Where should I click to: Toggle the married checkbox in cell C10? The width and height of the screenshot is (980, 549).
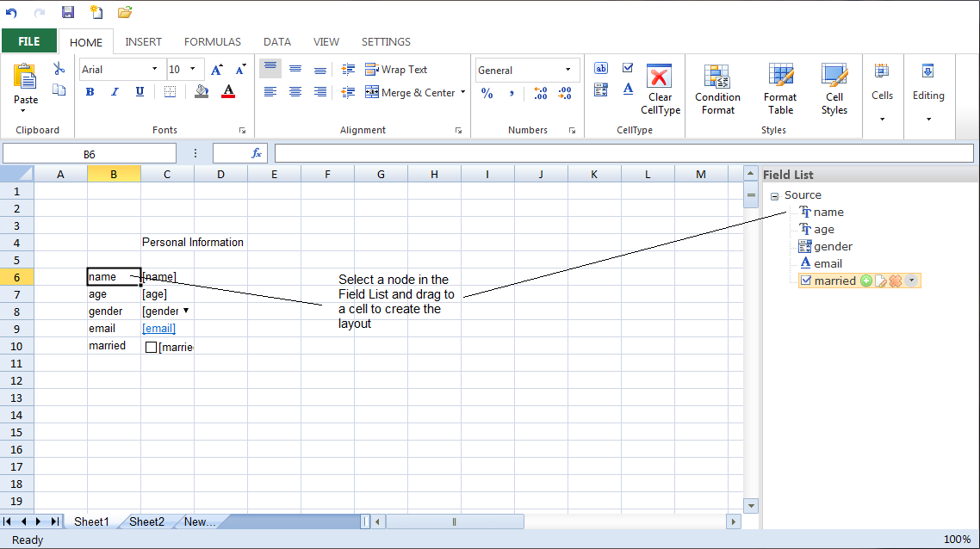(x=152, y=348)
